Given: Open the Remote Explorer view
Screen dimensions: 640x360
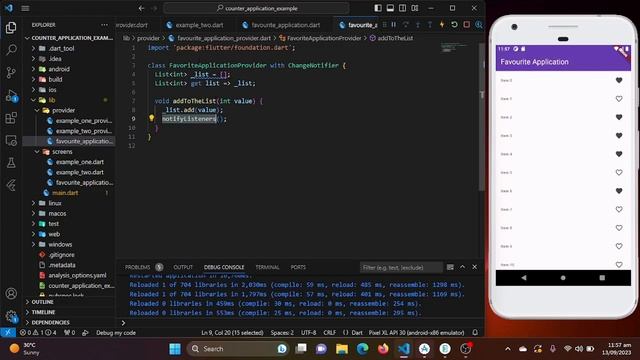Looking at the screenshot, I should pos(11,140).
